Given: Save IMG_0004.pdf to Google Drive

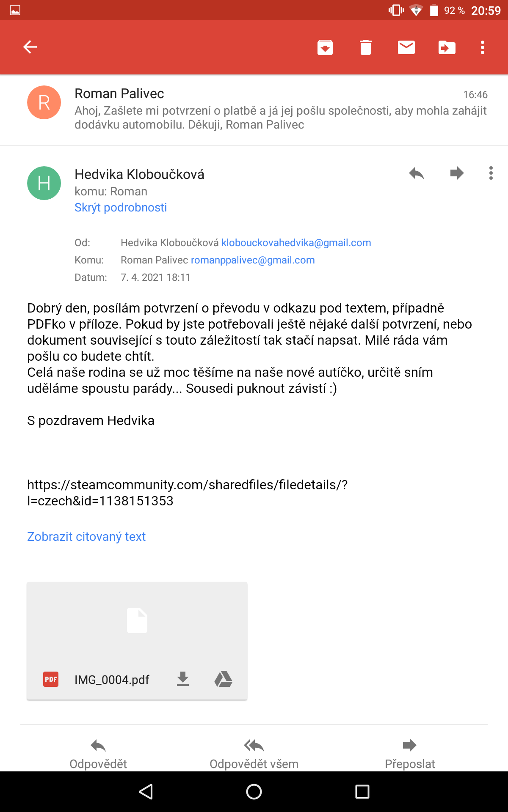Looking at the screenshot, I should click(223, 679).
